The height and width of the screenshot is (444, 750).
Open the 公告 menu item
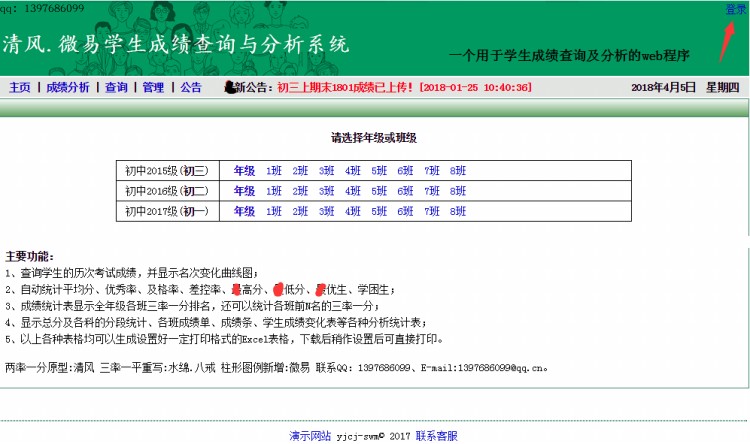(191, 87)
